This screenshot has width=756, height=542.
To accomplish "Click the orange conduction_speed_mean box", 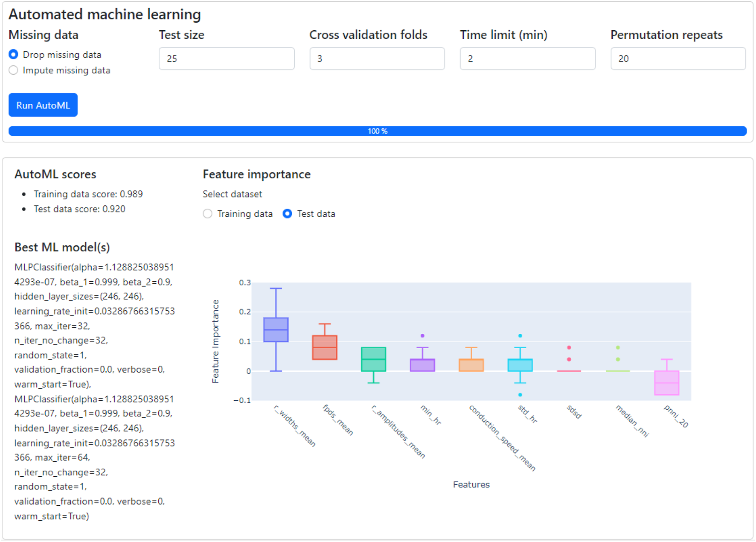I will point(471,365).
